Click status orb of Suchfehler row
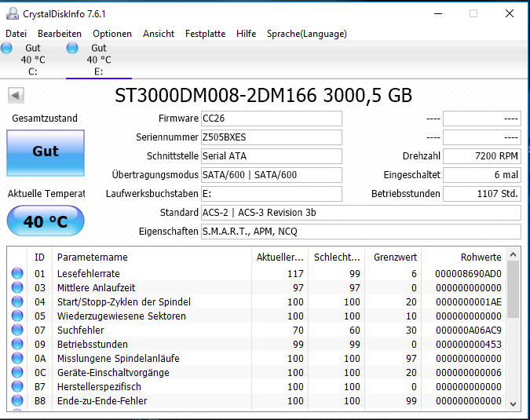Viewport: 530px width, 420px height. point(17,331)
